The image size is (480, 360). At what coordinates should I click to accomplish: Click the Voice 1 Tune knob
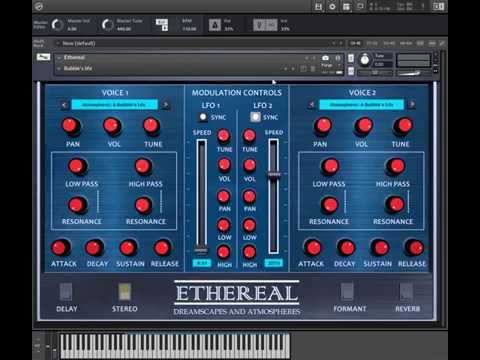click(152, 126)
